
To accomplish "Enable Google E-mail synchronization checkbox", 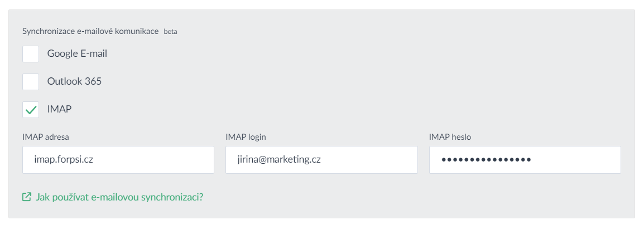I will pyautogui.click(x=31, y=54).
